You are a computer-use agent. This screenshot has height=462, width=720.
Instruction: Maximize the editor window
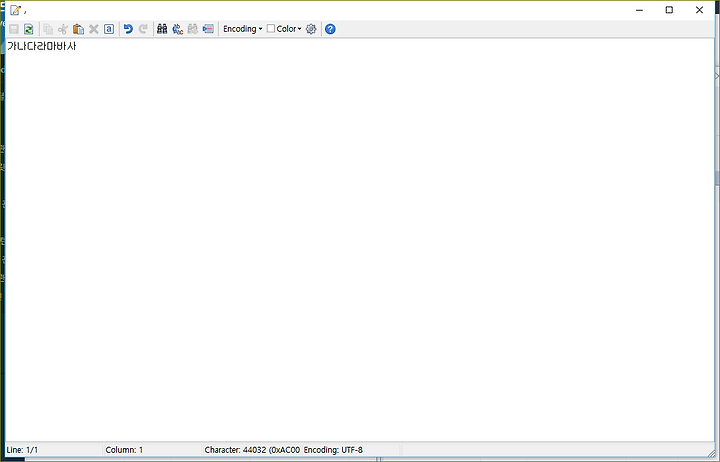[669, 10]
